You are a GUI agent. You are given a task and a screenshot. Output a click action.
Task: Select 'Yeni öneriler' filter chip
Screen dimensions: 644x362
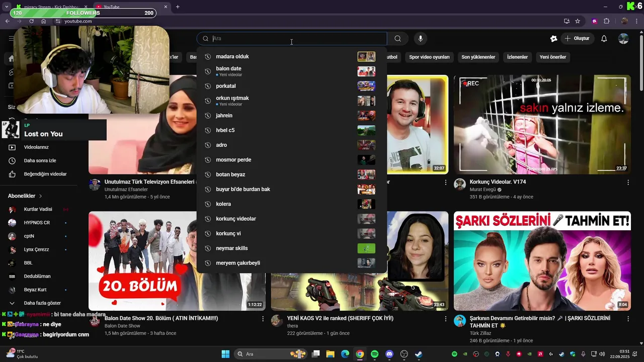pos(553,57)
